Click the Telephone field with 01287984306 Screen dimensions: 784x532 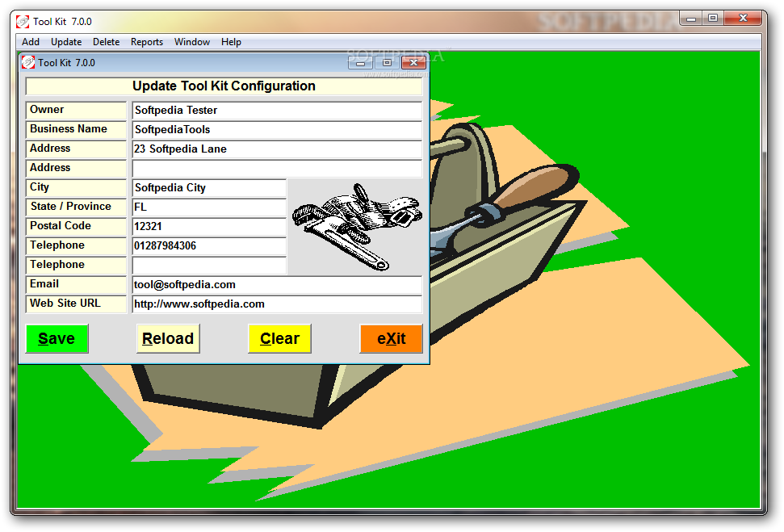click(209, 246)
